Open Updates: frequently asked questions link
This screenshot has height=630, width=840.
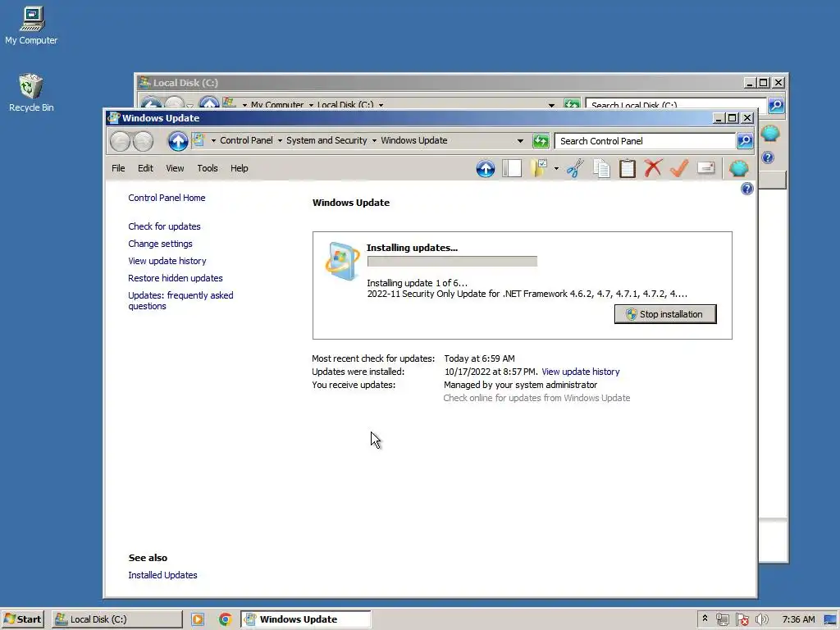[x=180, y=300]
